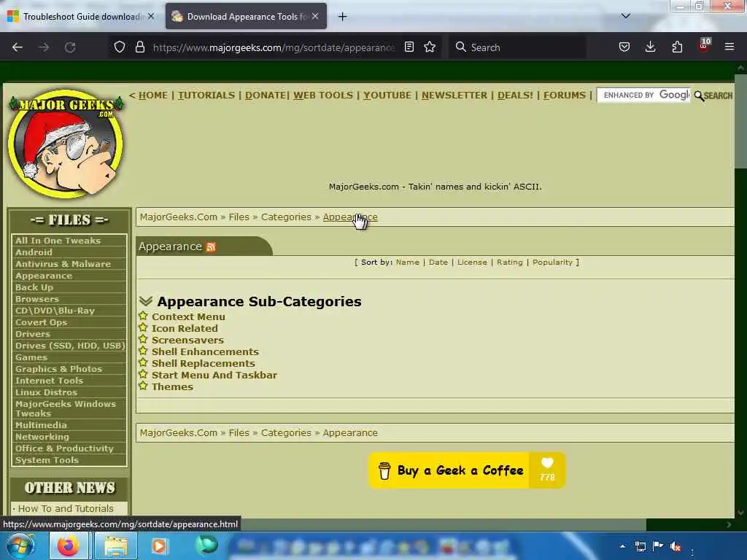Viewport: 747px width, 560px height.
Task: Sort listings by Rating
Action: (509, 262)
